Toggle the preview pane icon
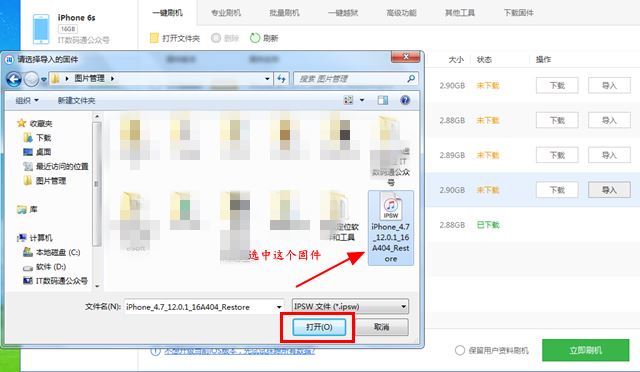Image resolution: width=640 pixels, height=372 pixels. point(382,100)
